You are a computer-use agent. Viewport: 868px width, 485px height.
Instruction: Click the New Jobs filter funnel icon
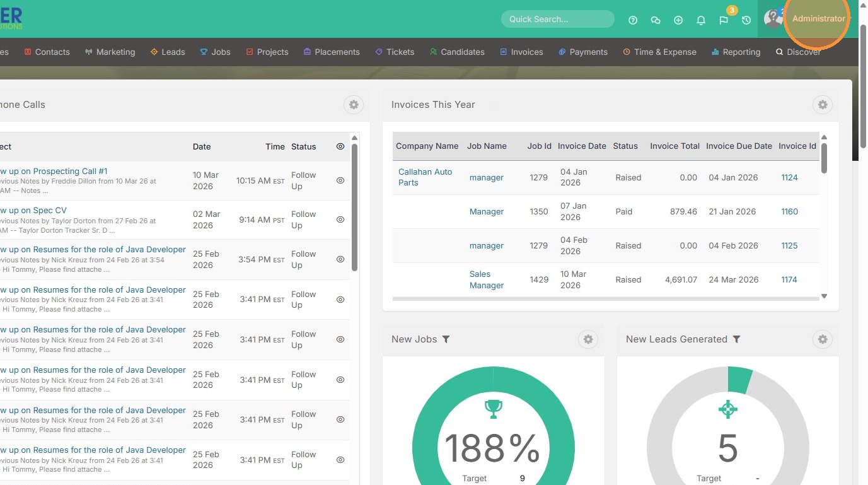coord(446,339)
